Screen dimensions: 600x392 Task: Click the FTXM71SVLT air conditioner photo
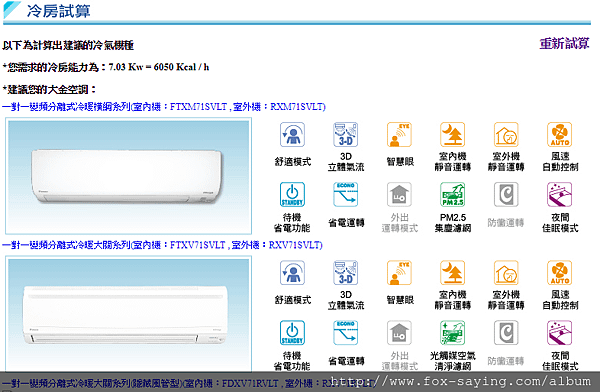tap(129, 176)
